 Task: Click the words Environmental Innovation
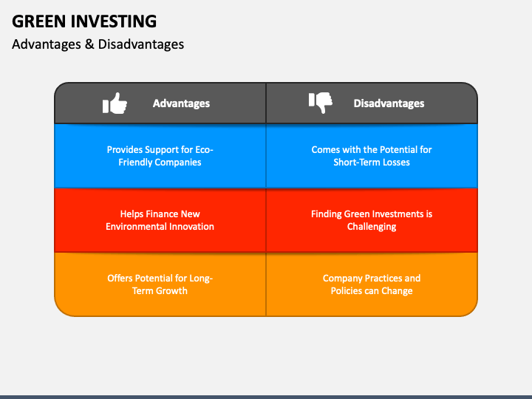click(x=160, y=226)
